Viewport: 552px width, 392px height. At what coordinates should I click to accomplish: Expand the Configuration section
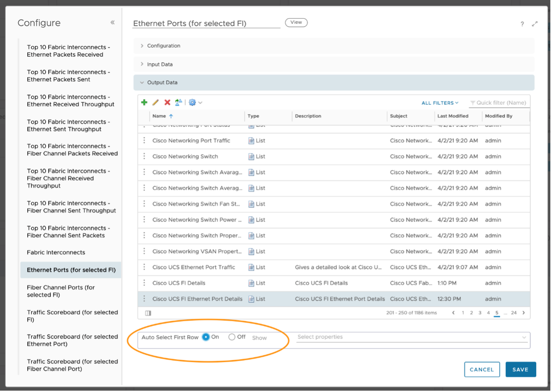334,46
